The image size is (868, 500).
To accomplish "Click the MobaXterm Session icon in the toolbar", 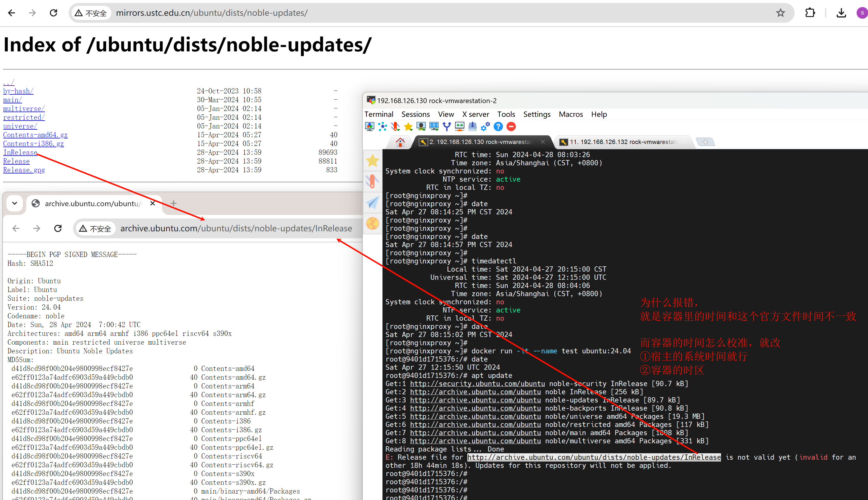I will (370, 127).
